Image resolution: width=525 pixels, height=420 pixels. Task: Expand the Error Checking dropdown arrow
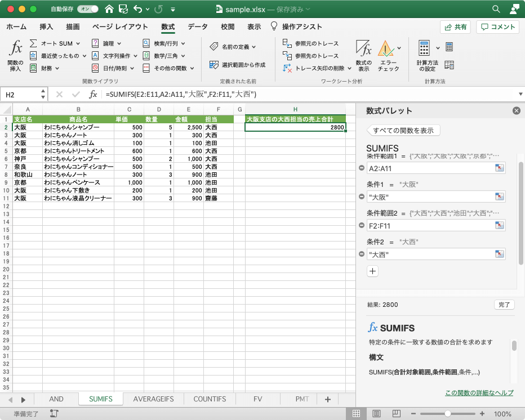click(x=399, y=48)
